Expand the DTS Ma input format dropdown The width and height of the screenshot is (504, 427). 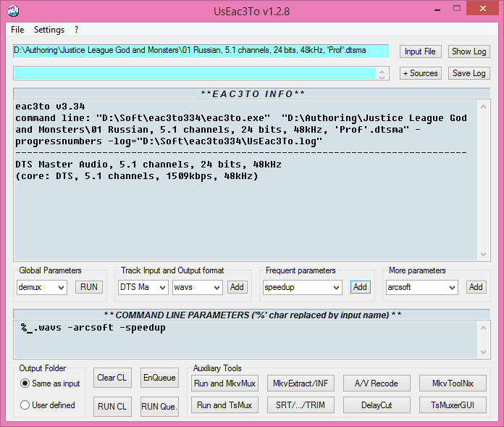pyautogui.click(x=162, y=287)
